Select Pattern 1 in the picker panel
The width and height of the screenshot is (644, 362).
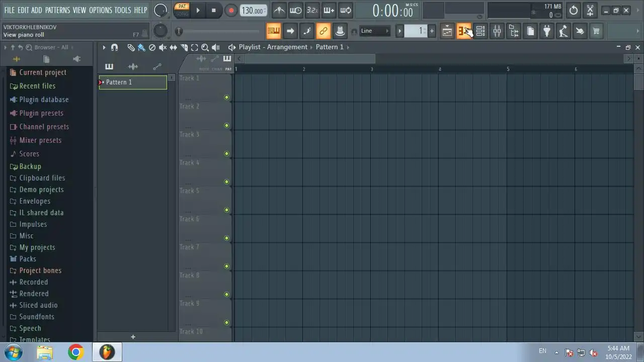coord(133,82)
